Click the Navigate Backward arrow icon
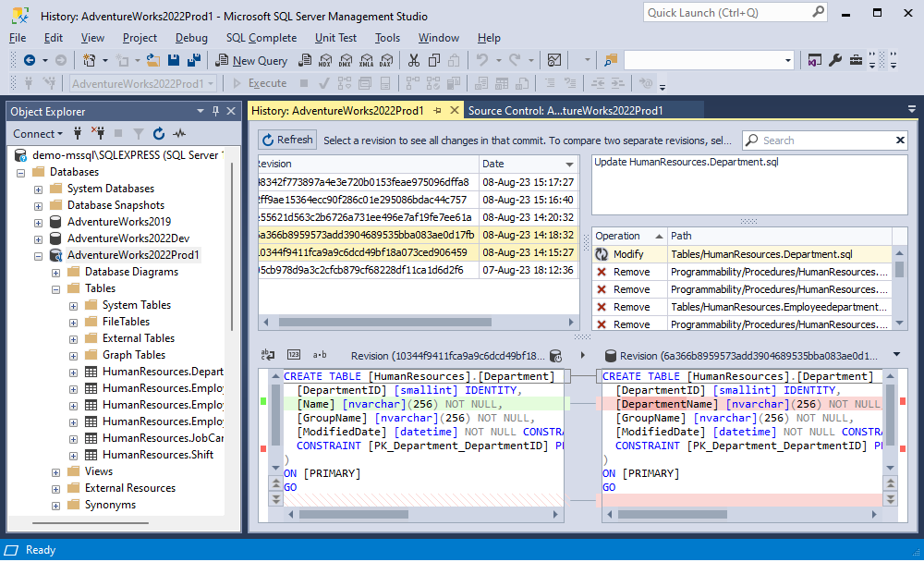Screen dimensions: 924x562 click(29, 60)
